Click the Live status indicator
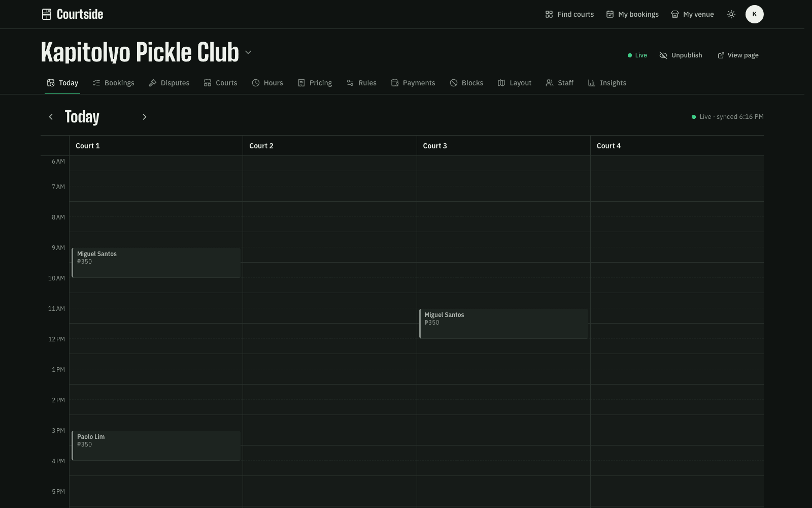 click(x=637, y=55)
